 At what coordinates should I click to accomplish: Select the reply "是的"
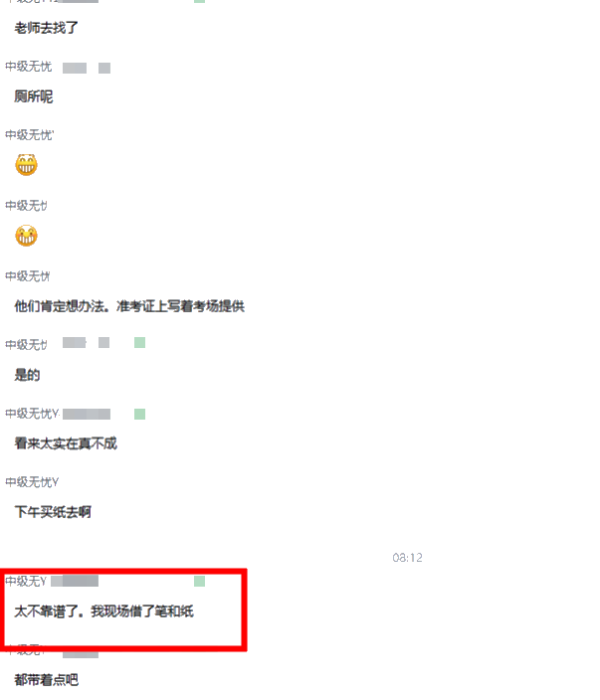pyautogui.click(x=27, y=375)
